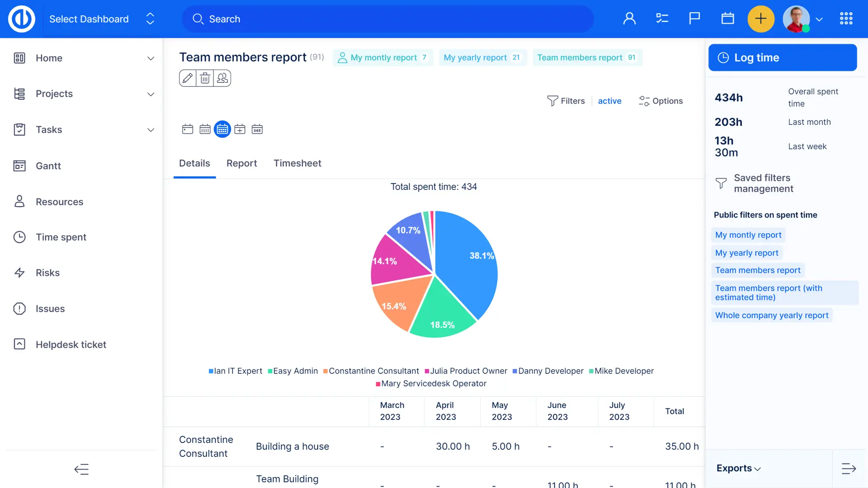Select the 365 yearly period icon

[x=257, y=129]
